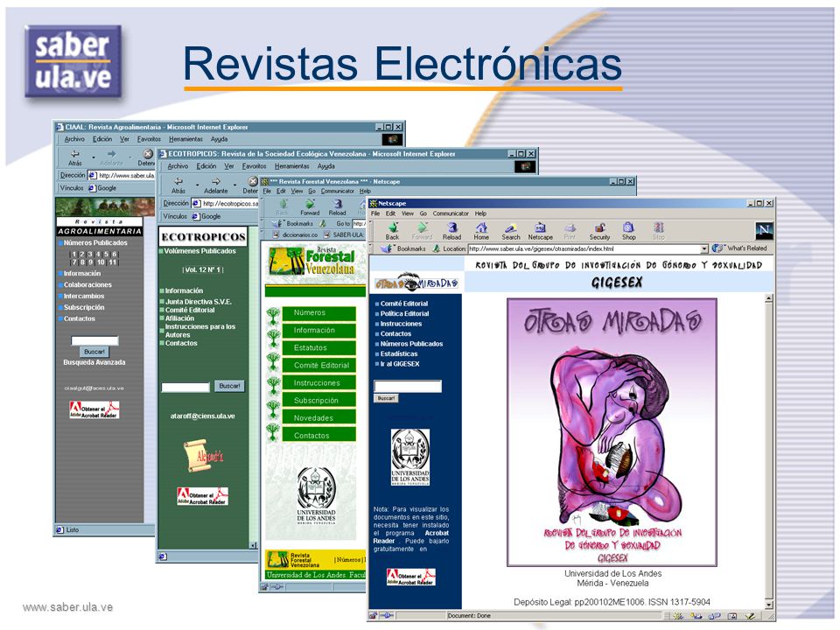Click Reload in Revista Forestal Netscape window
Image resolution: width=840 pixels, height=630 pixels.
click(x=338, y=207)
